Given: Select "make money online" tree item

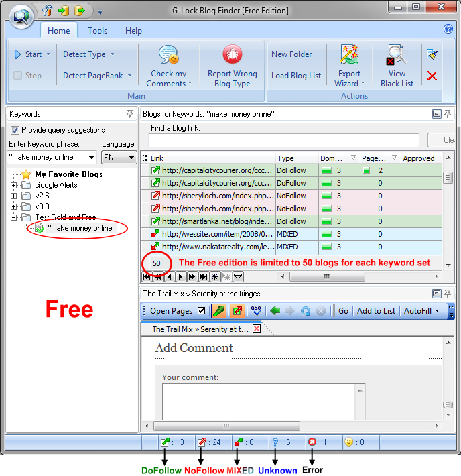Looking at the screenshot, I should point(81,228).
